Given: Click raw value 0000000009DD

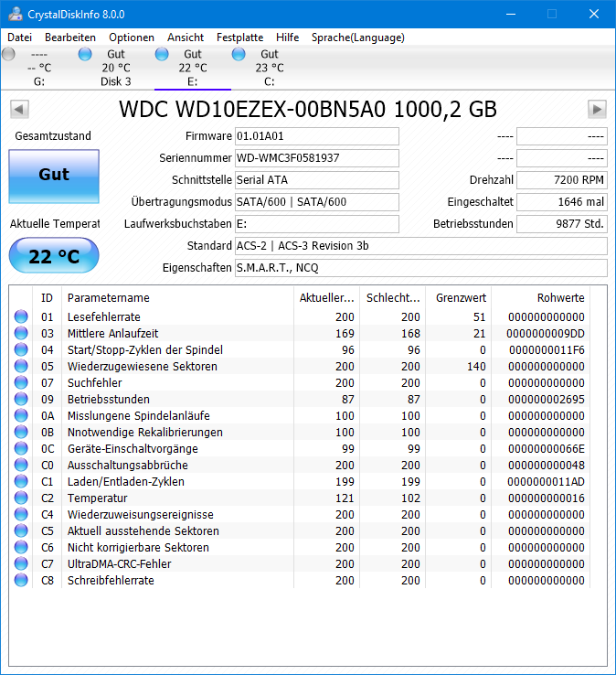Looking at the screenshot, I should (546, 334).
